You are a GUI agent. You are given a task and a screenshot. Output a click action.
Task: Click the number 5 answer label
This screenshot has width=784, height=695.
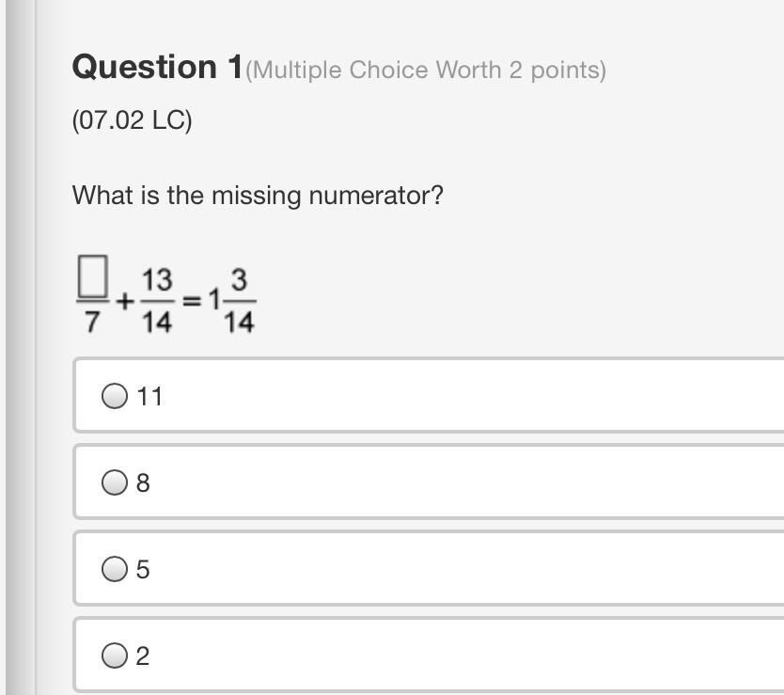143,569
